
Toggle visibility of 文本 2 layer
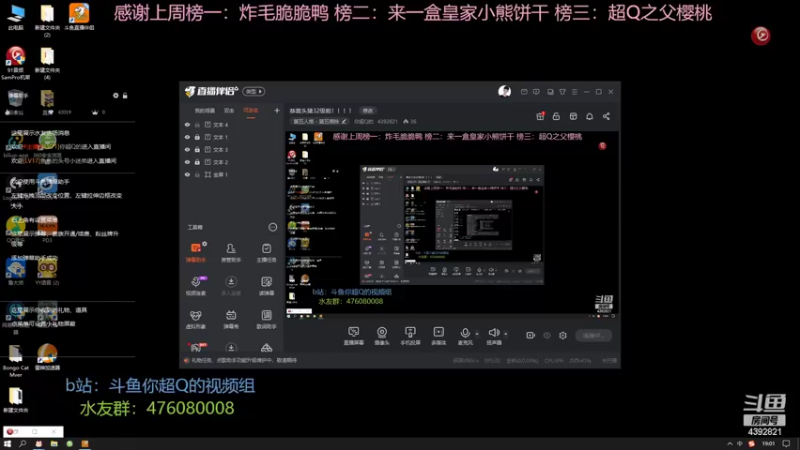tap(187, 162)
